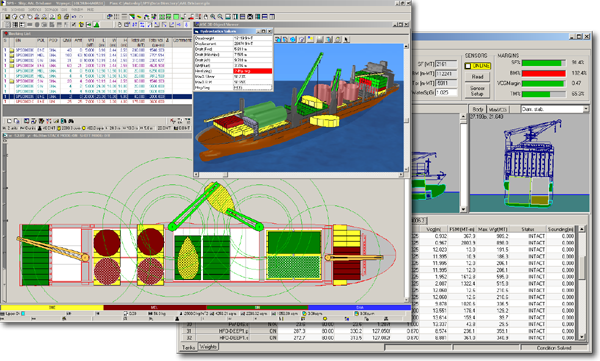The image size is (600, 361).
Task: Click the yellow folder icon on first stowage row
Action: [x=12, y=50]
